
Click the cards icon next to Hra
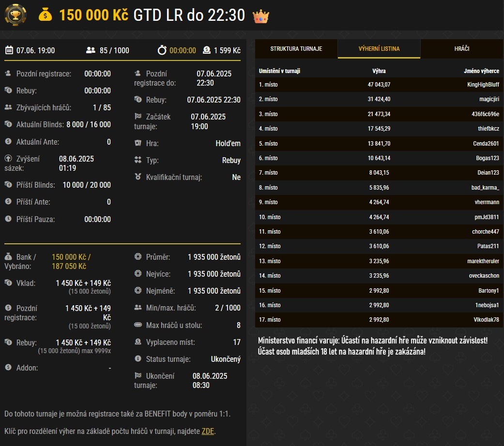point(138,143)
